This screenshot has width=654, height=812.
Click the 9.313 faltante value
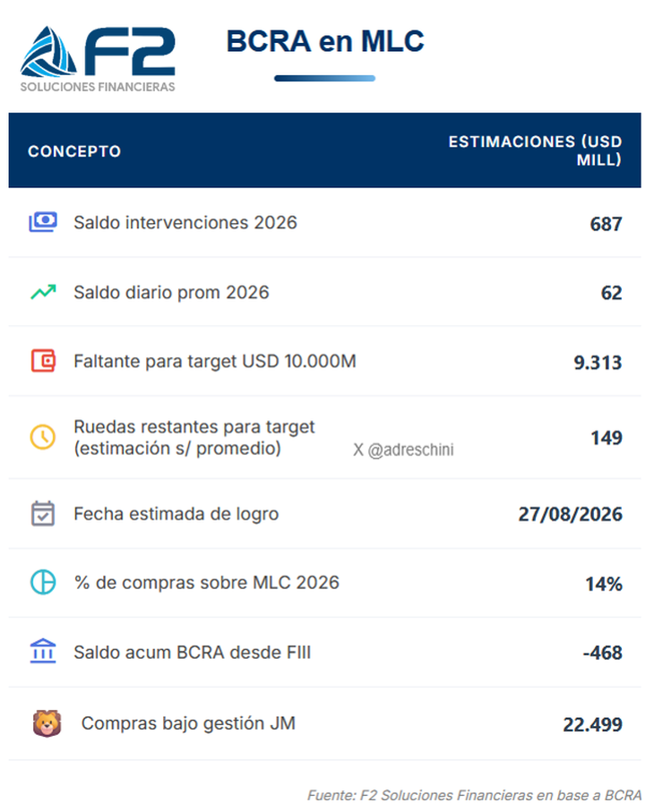[x=598, y=363]
